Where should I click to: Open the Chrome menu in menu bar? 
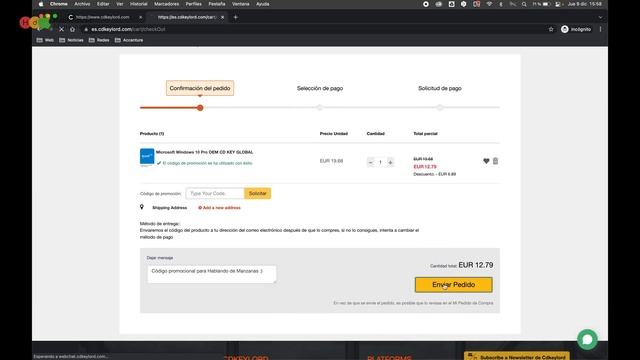point(59,4)
